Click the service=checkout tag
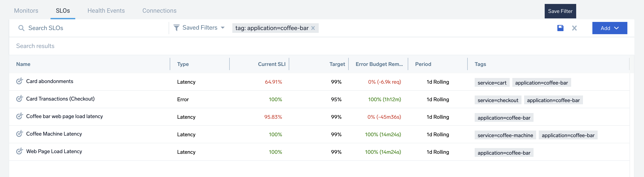 (x=497, y=100)
